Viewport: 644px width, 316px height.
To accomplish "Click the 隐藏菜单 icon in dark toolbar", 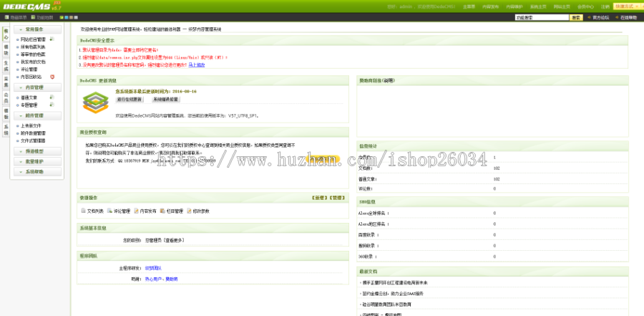I will point(6,17).
